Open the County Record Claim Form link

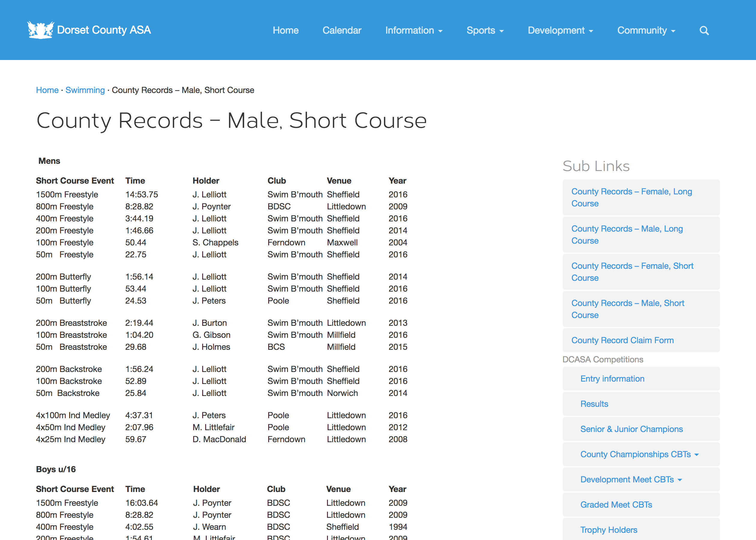pyautogui.click(x=641, y=340)
